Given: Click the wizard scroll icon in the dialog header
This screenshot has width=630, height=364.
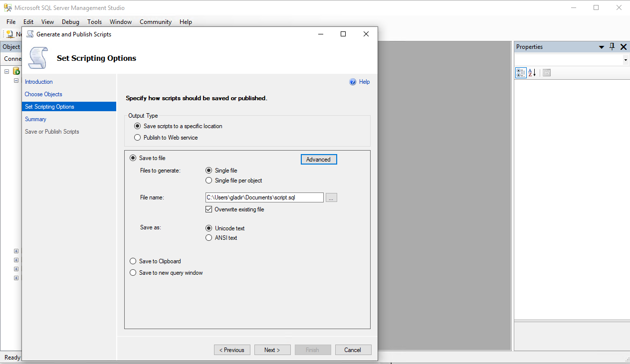Looking at the screenshot, I should click(38, 57).
